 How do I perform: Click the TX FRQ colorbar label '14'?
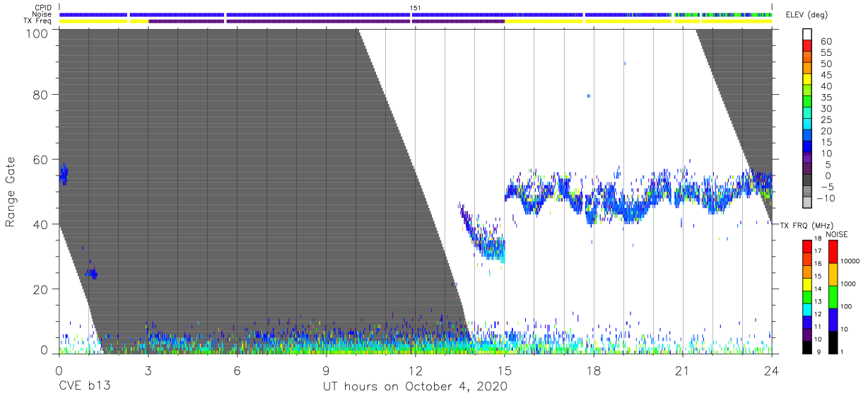(819, 289)
